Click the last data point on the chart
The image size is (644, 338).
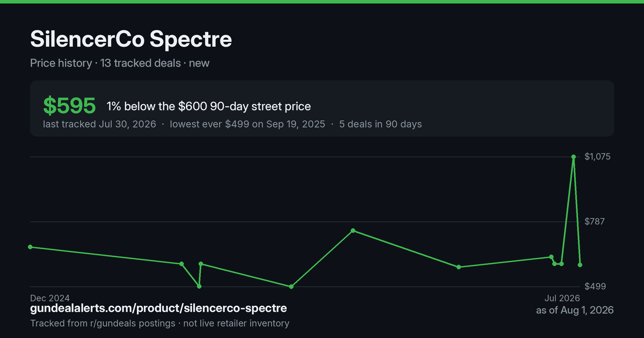pyautogui.click(x=580, y=265)
